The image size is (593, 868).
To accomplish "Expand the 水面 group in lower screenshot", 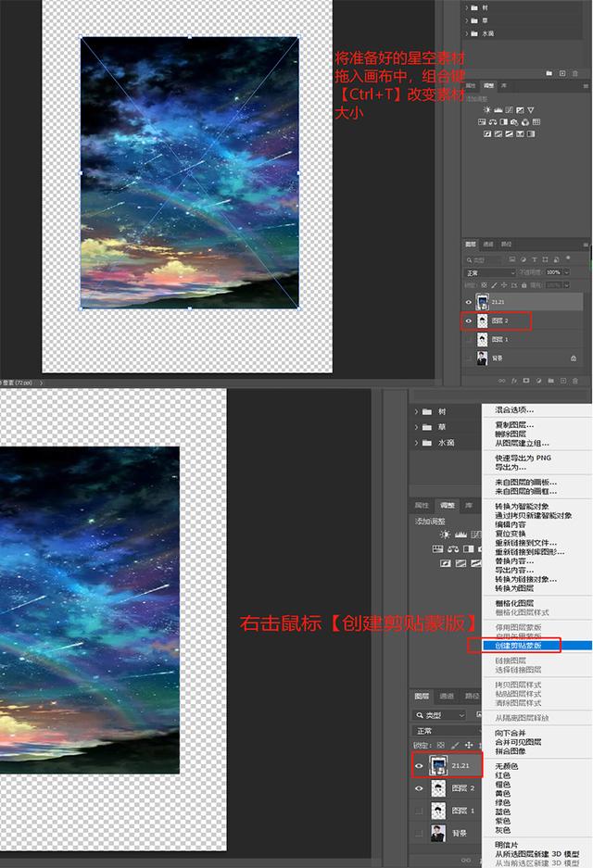I will (x=416, y=442).
